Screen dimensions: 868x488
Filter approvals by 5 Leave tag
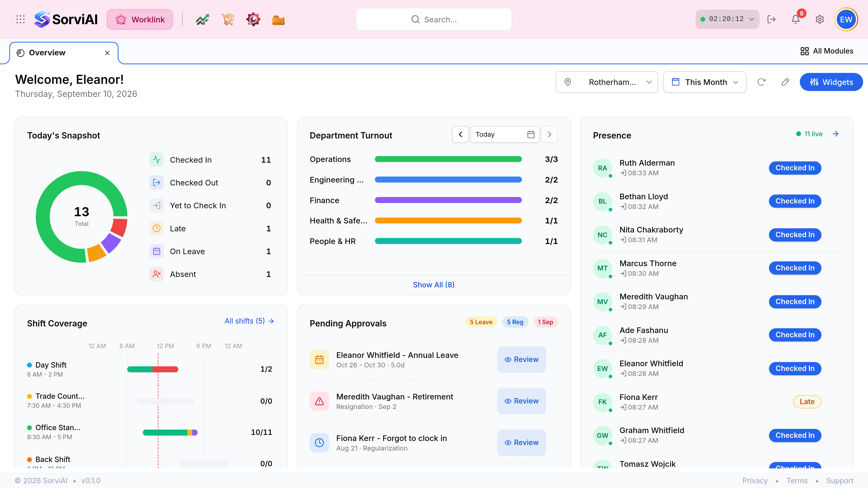481,322
